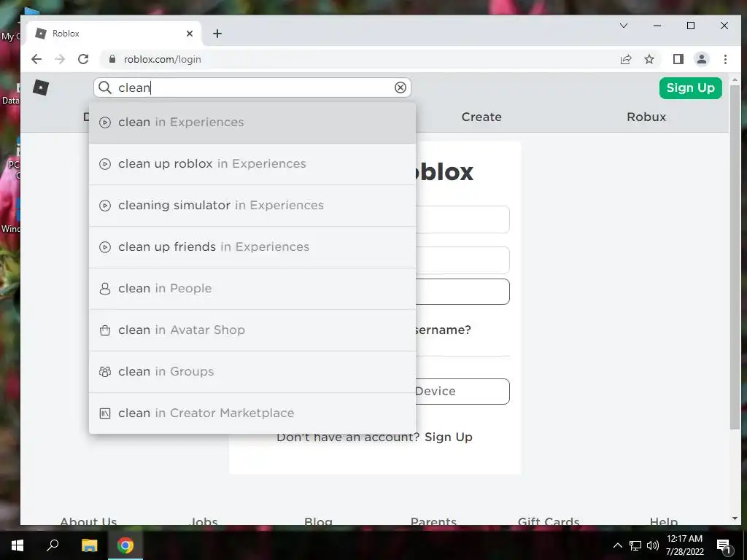Click the Roblox logo icon in header

[41, 87]
